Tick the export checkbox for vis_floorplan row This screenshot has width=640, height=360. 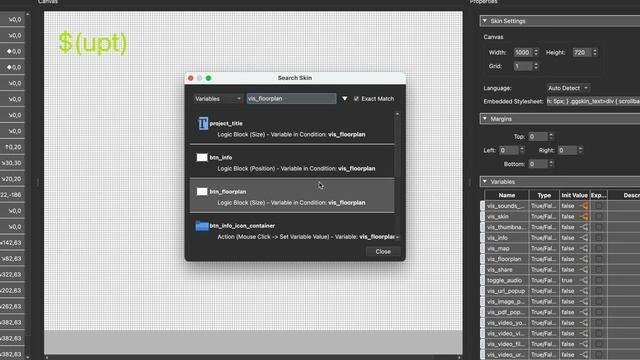tap(598, 259)
